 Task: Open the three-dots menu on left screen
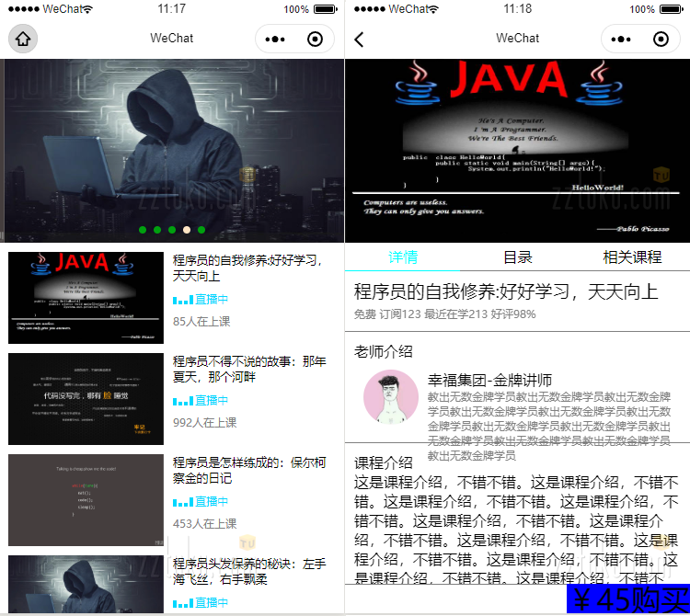point(275,39)
